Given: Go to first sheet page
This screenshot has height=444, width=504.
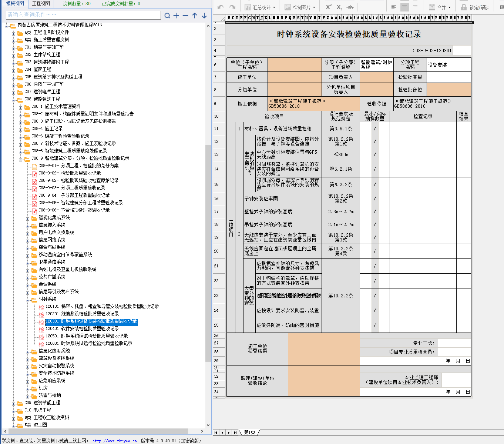Looking at the screenshot, I should (x=216, y=433).
